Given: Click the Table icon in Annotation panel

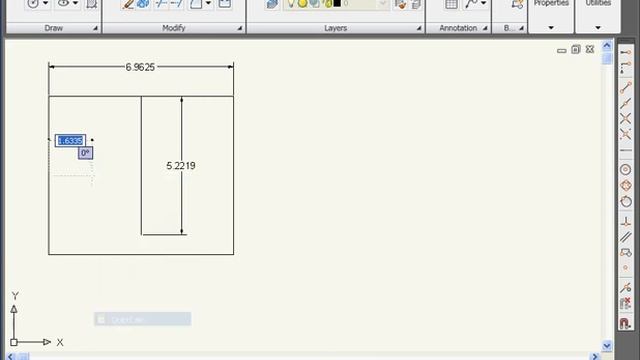Looking at the screenshot, I should click(x=451, y=4).
